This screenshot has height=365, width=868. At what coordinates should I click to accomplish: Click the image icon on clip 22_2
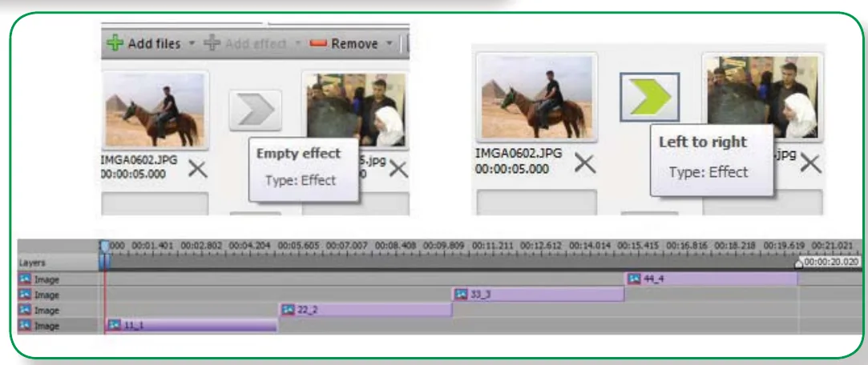coord(288,311)
